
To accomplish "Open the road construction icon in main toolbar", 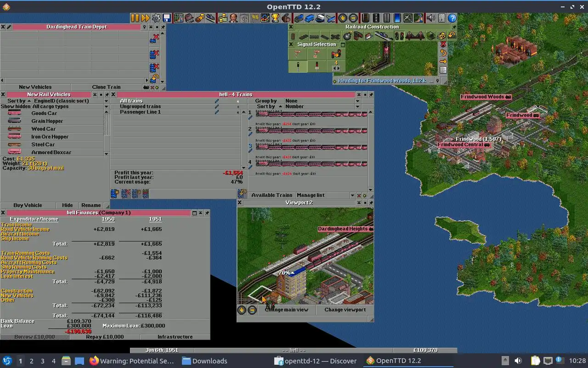I will [376, 18].
